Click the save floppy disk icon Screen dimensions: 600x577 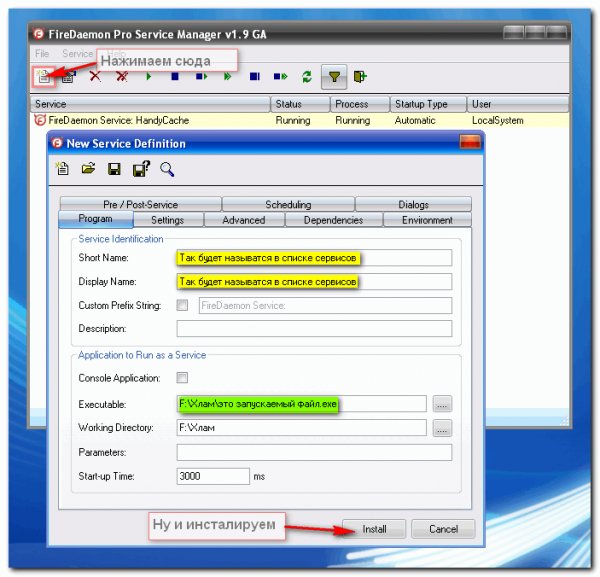coord(114,169)
